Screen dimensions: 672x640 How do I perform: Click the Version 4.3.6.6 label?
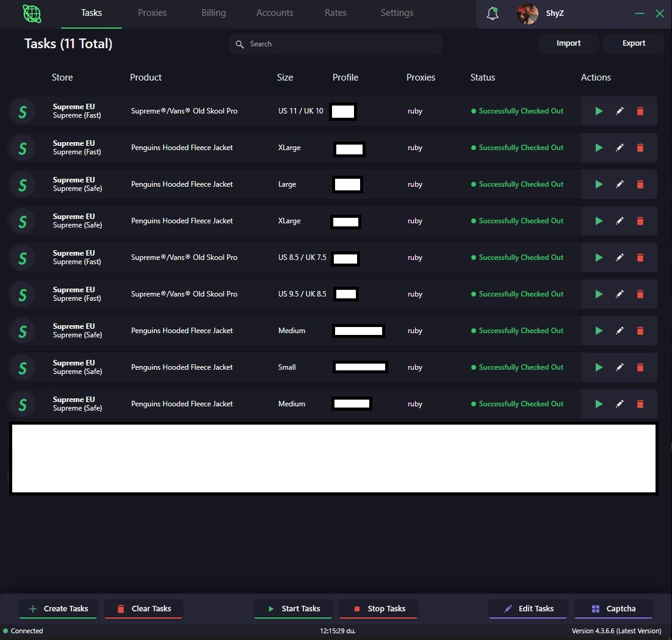616,631
